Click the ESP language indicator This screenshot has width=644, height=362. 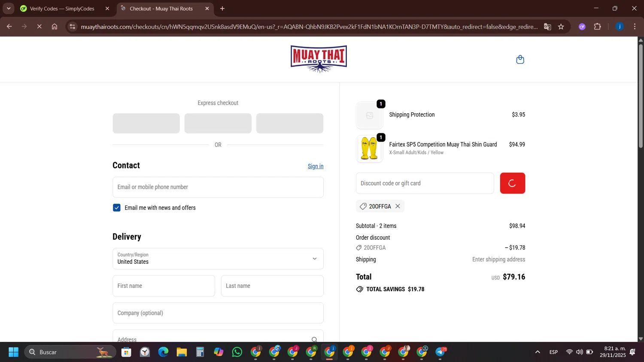tap(553, 352)
